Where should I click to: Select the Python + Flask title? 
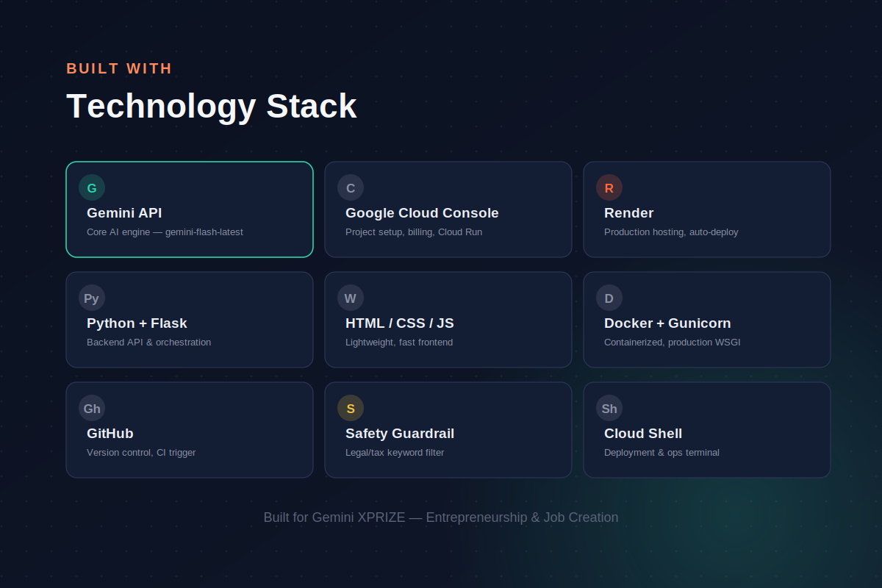pos(137,323)
